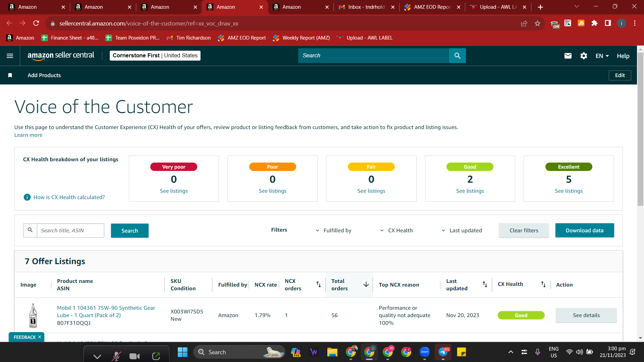Sort listings by Total orders arrow
Viewport: 644px width, 362px height.
pyautogui.click(x=366, y=285)
